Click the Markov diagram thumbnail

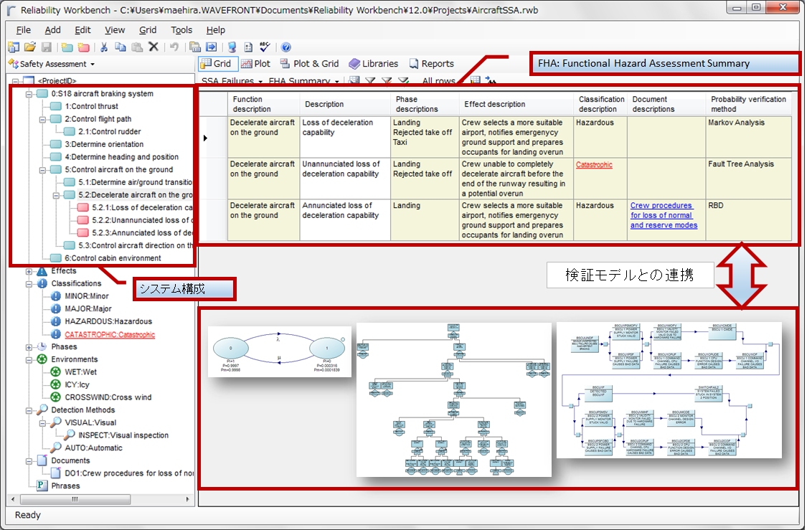pos(280,351)
